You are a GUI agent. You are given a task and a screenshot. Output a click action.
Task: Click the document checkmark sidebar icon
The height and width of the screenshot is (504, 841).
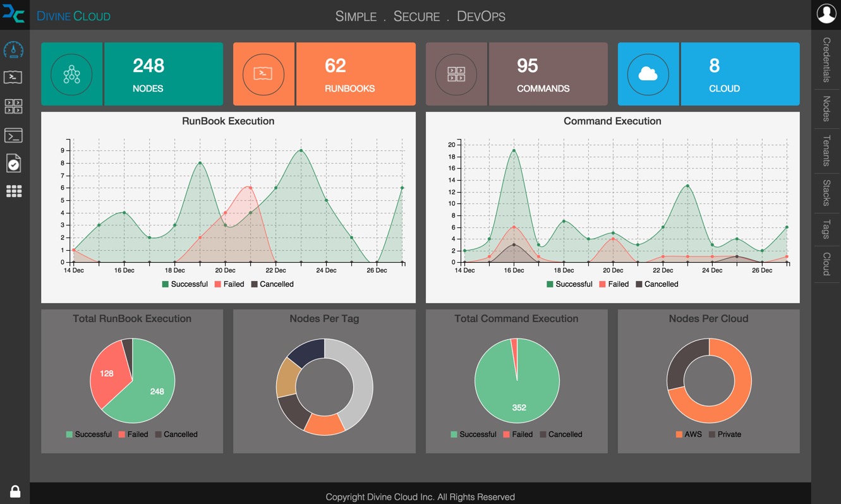click(x=13, y=164)
